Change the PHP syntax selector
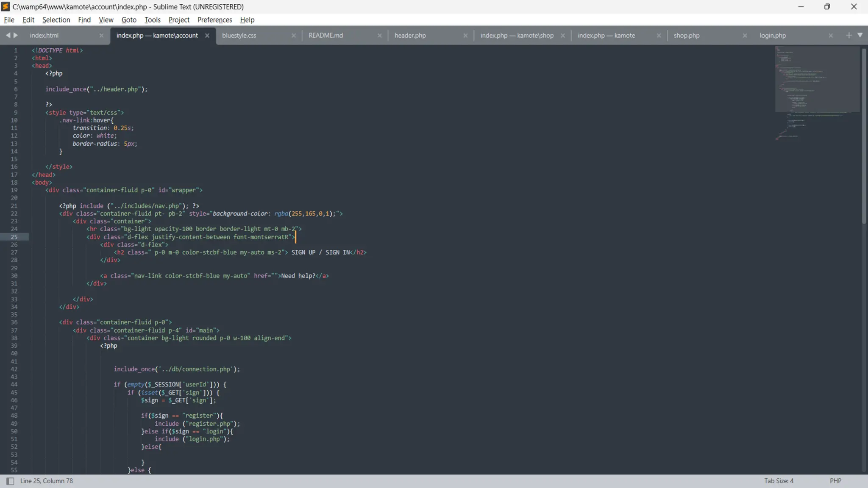The image size is (868, 488). click(x=835, y=481)
